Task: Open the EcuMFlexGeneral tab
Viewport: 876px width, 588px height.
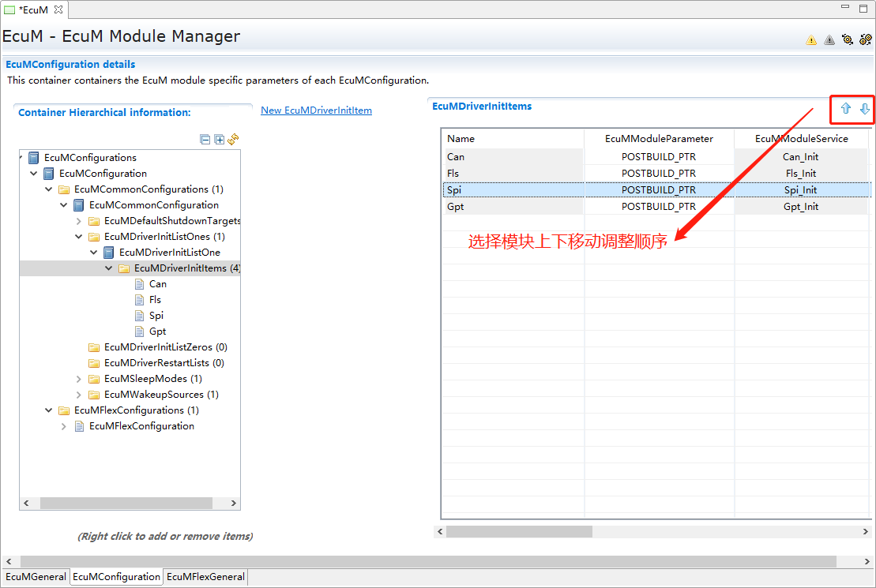Action: point(206,577)
